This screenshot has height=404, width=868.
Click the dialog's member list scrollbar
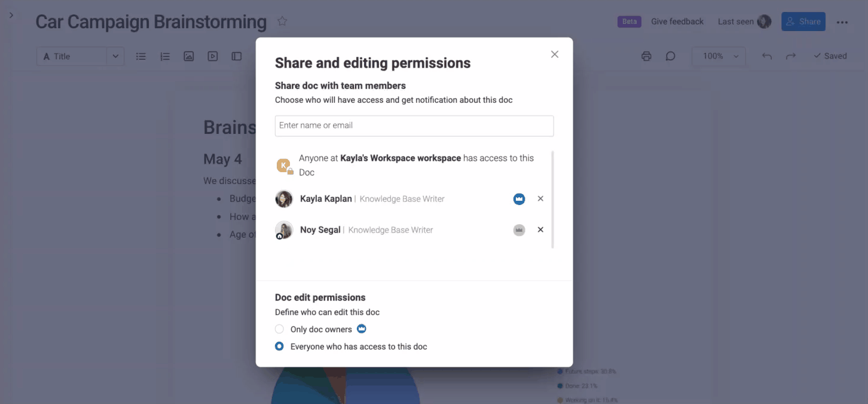coord(552,200)
